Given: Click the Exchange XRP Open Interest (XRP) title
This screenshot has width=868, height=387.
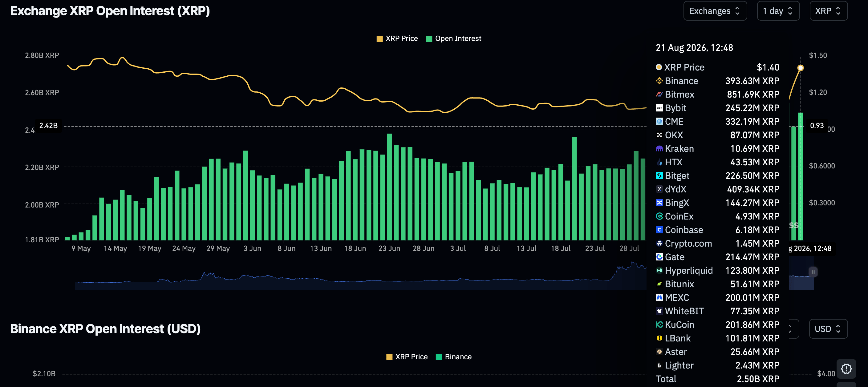Looking at the screenshot, I should [x=110, y=11].
